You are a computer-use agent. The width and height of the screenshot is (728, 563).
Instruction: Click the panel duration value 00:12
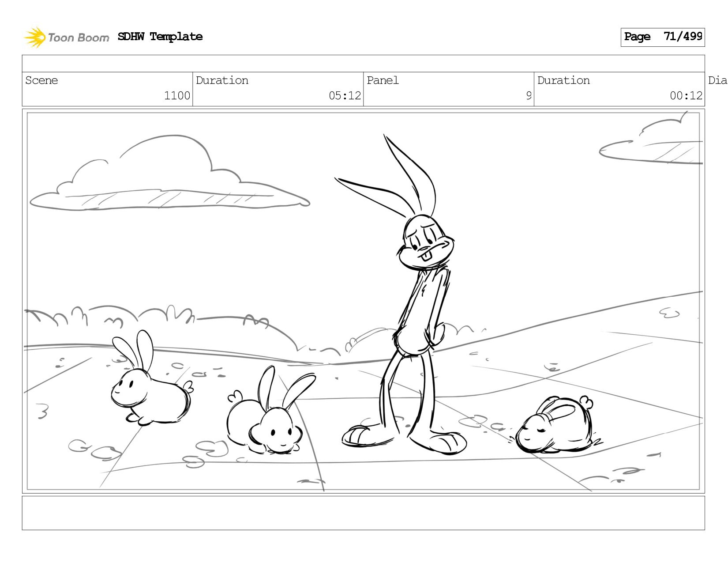686,96
